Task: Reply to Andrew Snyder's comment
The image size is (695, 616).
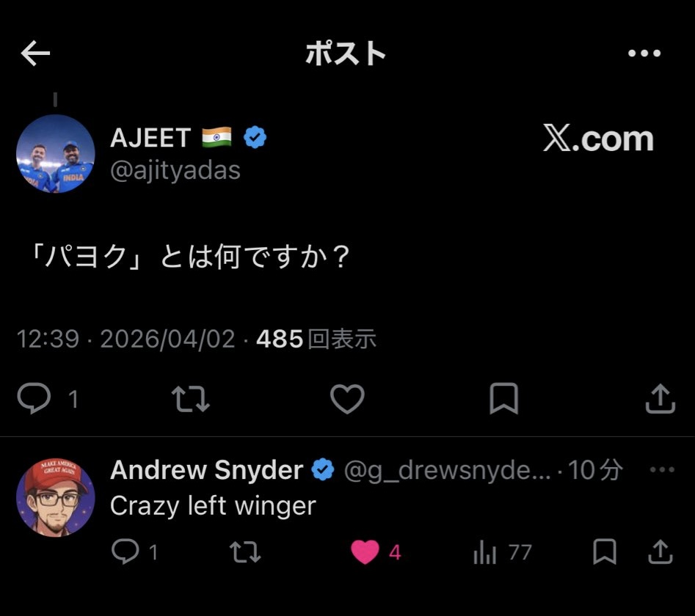Action: (125, 551)
